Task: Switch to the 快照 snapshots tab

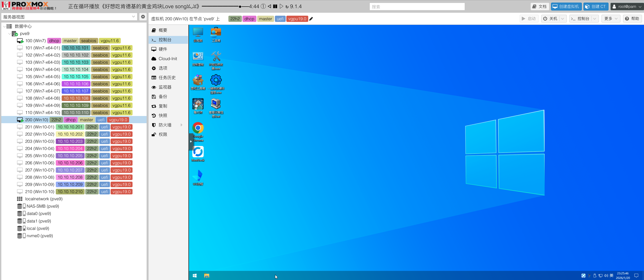Action: pos(163,115)
